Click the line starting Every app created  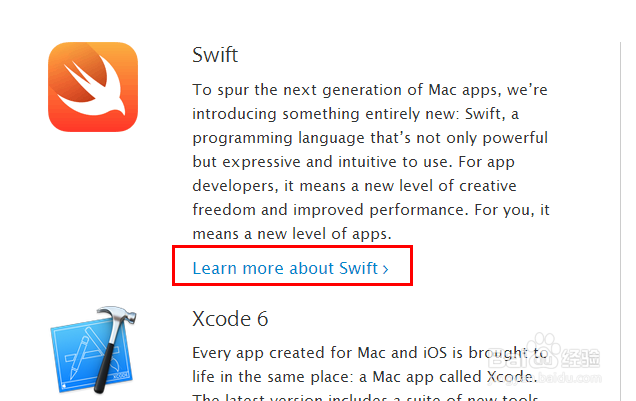tap(370, 352)
